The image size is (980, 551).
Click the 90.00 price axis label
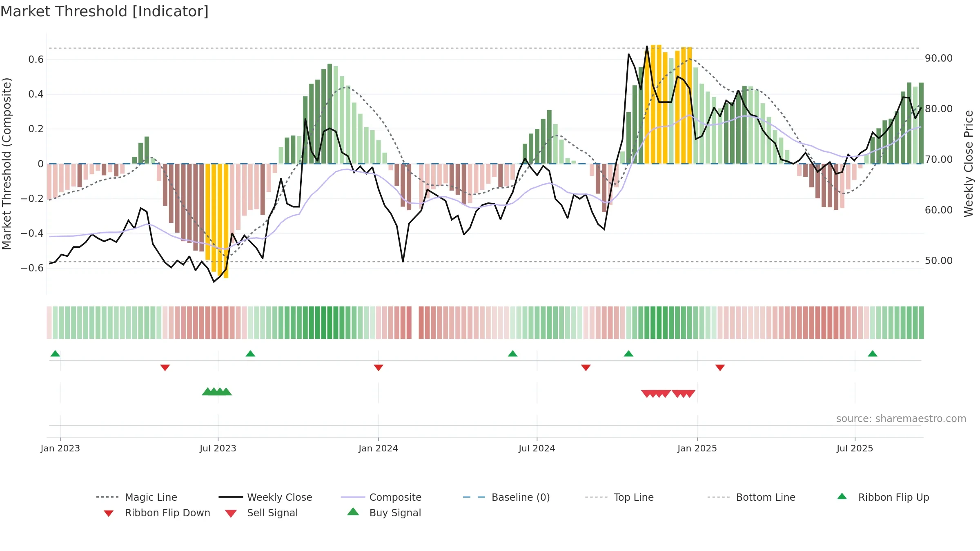[939, 58]
